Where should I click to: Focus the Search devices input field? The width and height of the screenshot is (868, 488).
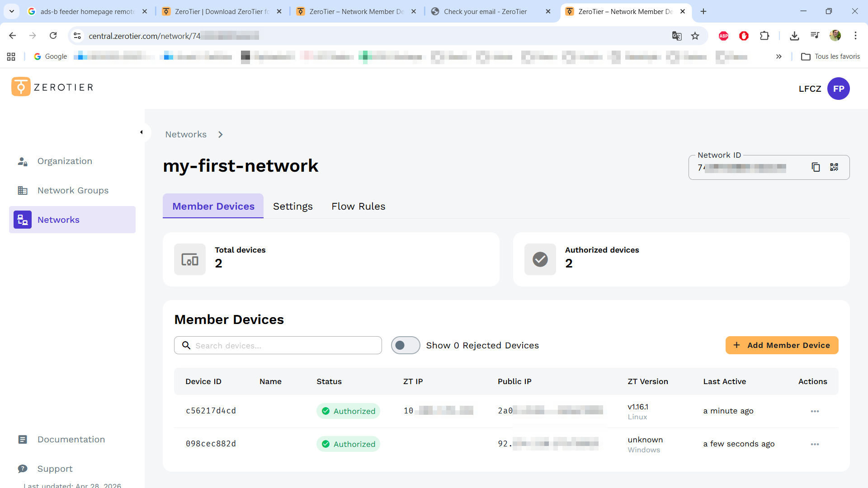[278, 346]
